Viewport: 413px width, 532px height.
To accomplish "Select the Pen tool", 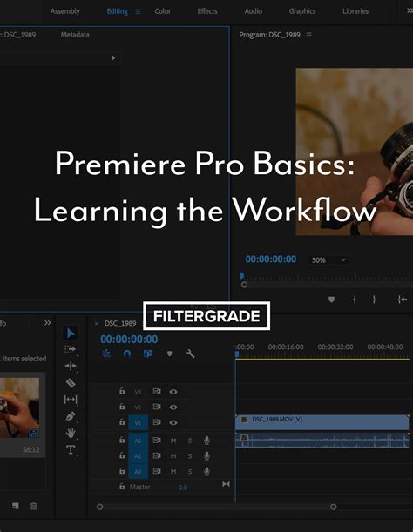I will pos(71,416).
